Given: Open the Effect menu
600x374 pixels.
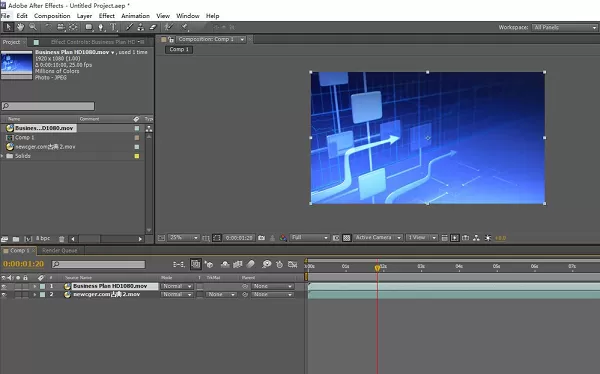Looking at the screenshot, I should coord(106,16).
